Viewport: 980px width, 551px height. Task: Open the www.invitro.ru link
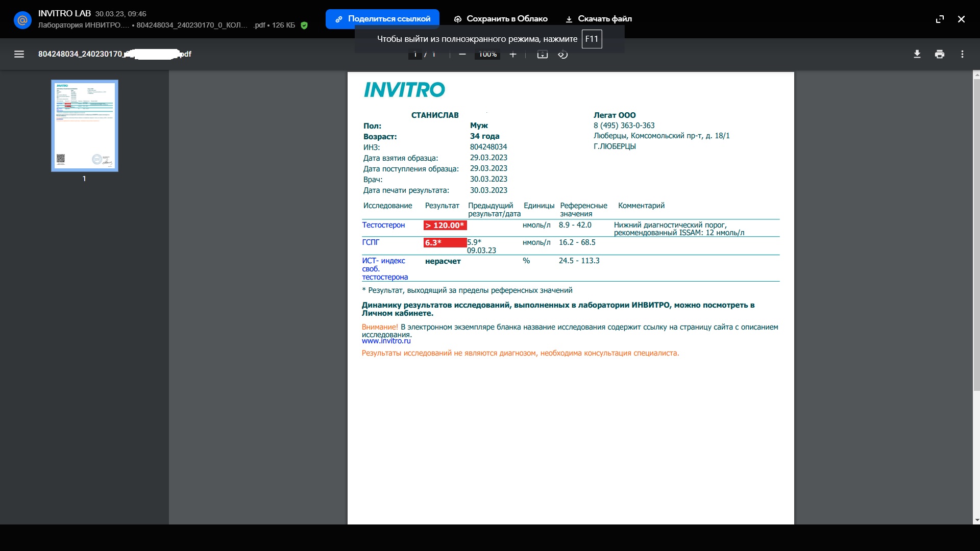click(x=386, y=341)
